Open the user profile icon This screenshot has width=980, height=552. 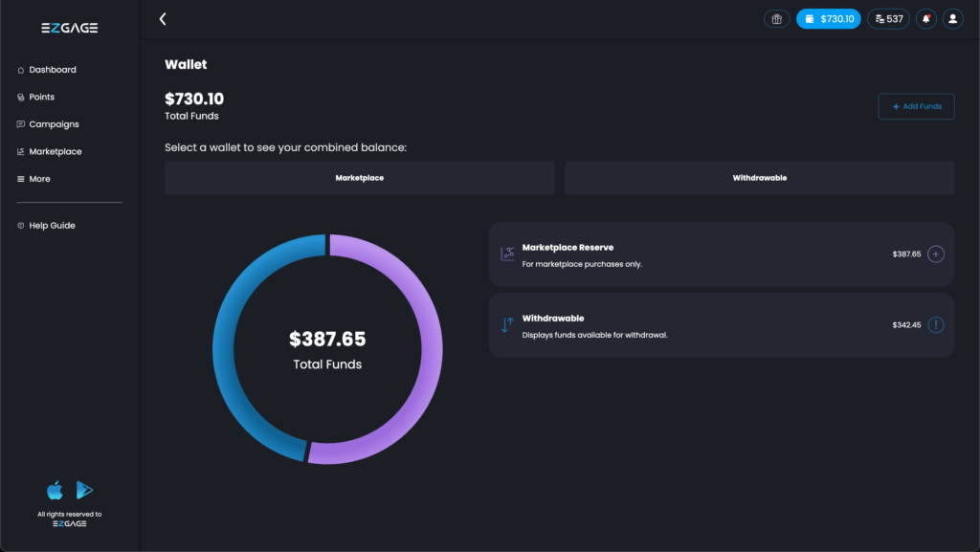[952, 19]
